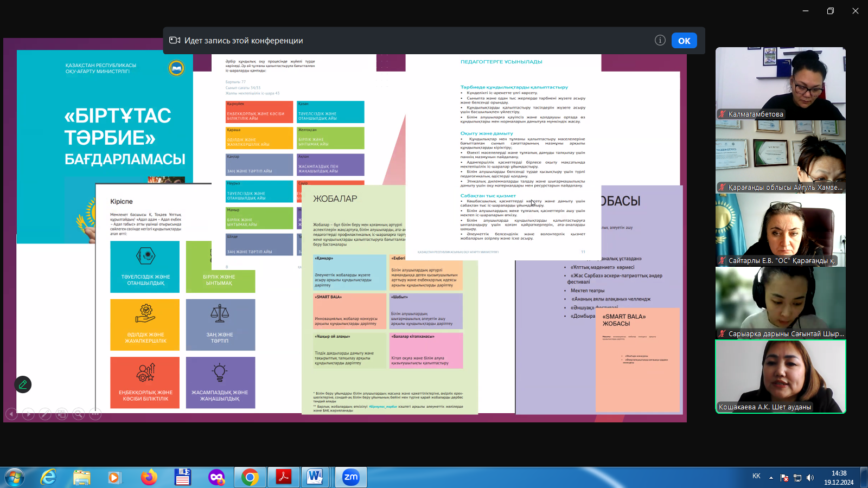Click the network connection tray icon
The width and height of the screenshot is (868, 488).
click(797, 478)
